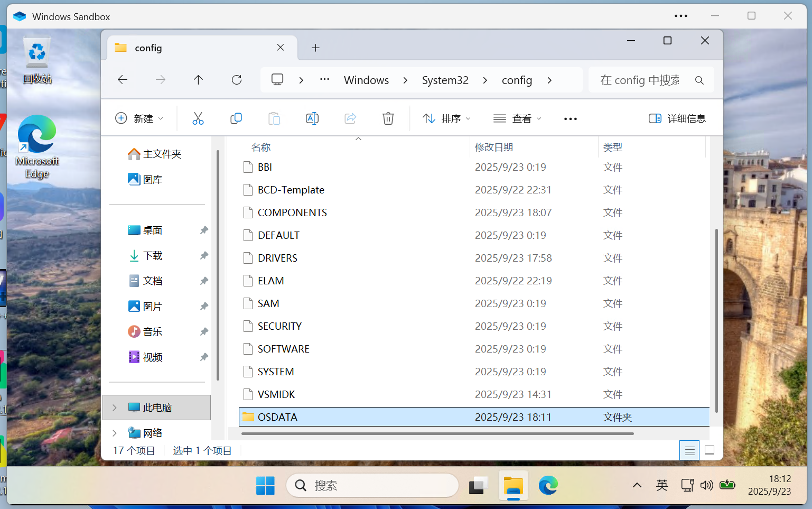Image resolution: width=812 pixels, height=509 pixels.
Task: Navigate back with the left arrow
Action: click(123, 80)
